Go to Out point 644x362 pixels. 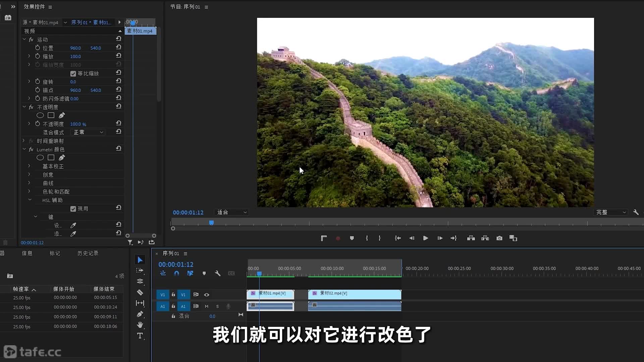[x=453, y=238]
